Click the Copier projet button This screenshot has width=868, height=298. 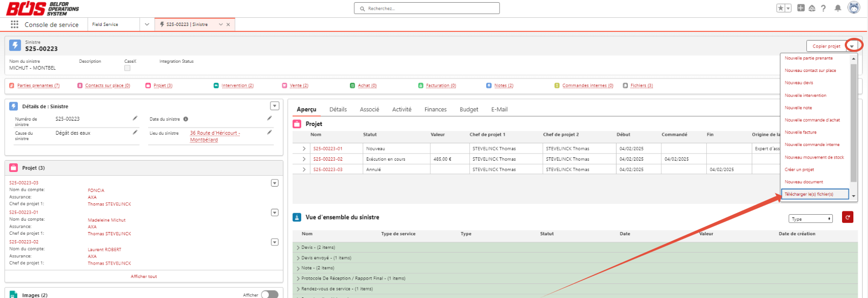click(826, 46)
